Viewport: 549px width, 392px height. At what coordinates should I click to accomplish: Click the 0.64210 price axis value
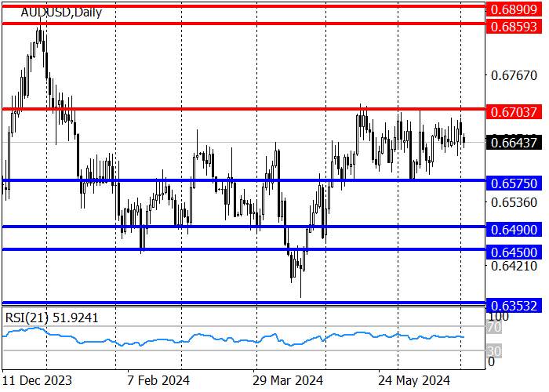(514, 266)
